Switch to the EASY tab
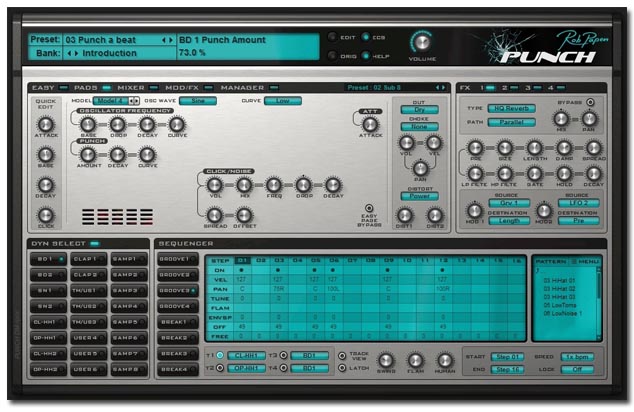The width and height of the screenshot is (634, 412). [50, 88]
